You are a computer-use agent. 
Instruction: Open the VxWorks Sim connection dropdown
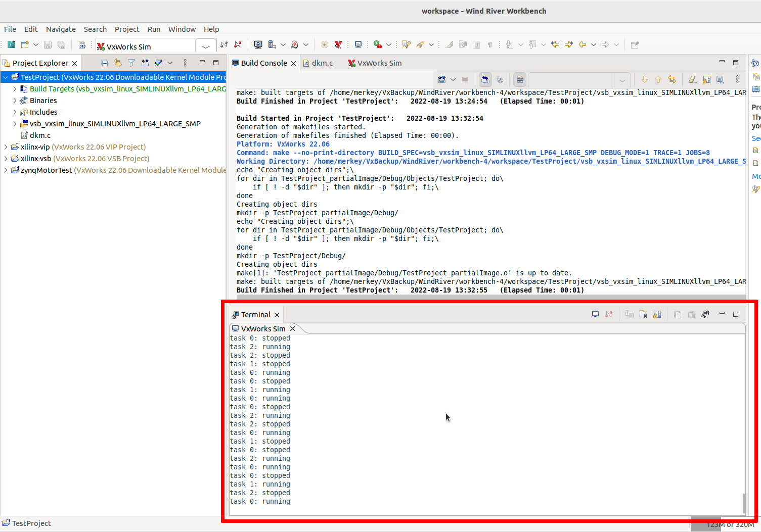coord(205,46)
